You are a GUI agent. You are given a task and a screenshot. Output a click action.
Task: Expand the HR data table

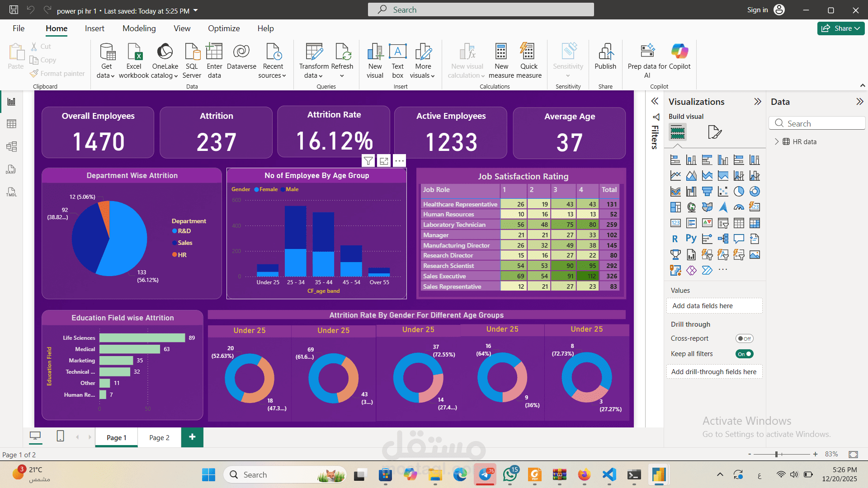777,141
